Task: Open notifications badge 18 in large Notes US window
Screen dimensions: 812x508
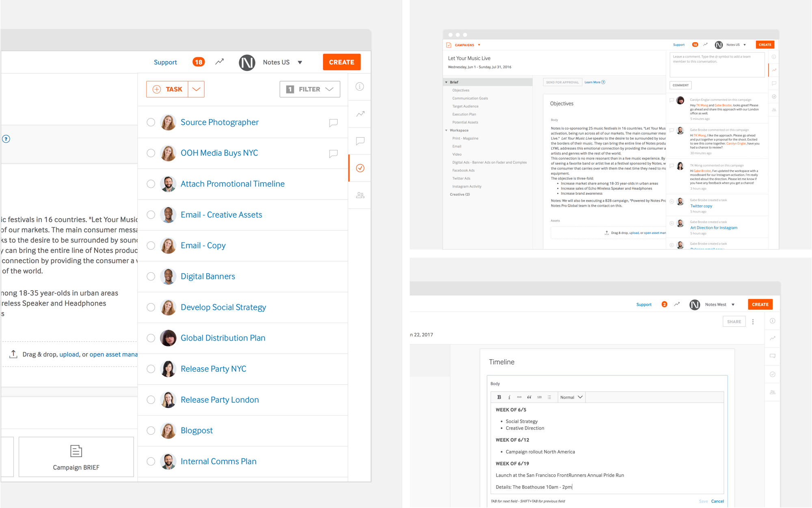Action: (x=198, y=62)
